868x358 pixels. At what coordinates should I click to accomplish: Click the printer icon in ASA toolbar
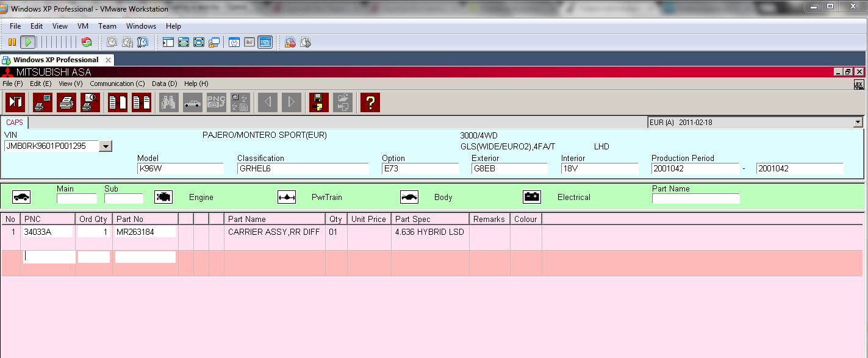click(66, 102)
